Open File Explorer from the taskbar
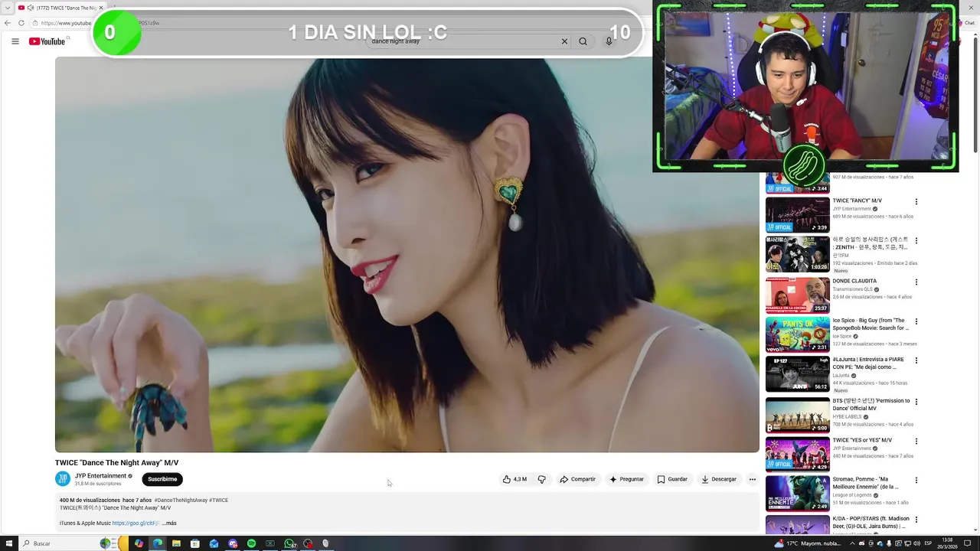 click(176, 543)
